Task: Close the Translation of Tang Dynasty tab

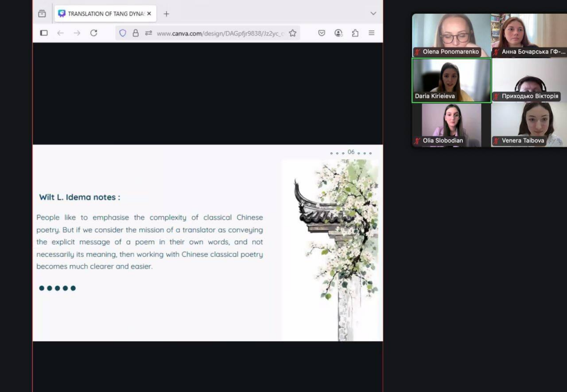Action: point(149,14)
